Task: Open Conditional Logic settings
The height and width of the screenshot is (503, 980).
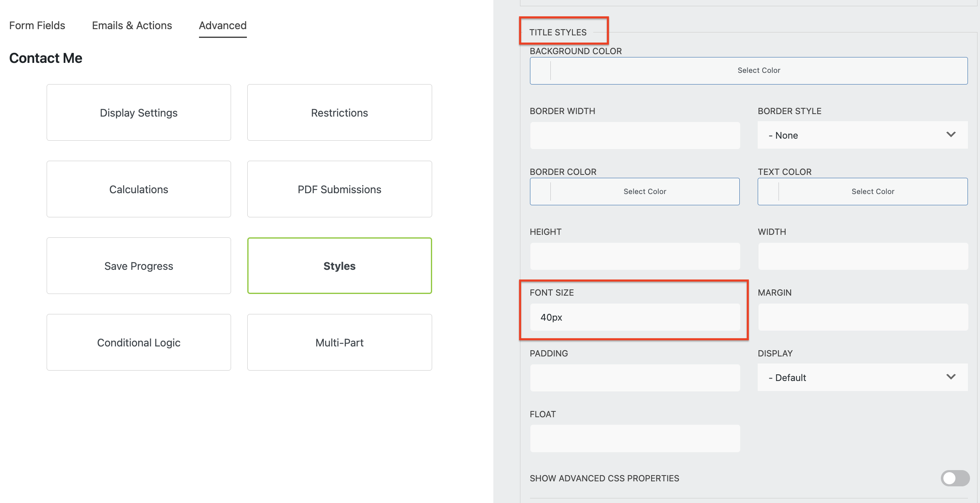Action: (x=139, y=343)
